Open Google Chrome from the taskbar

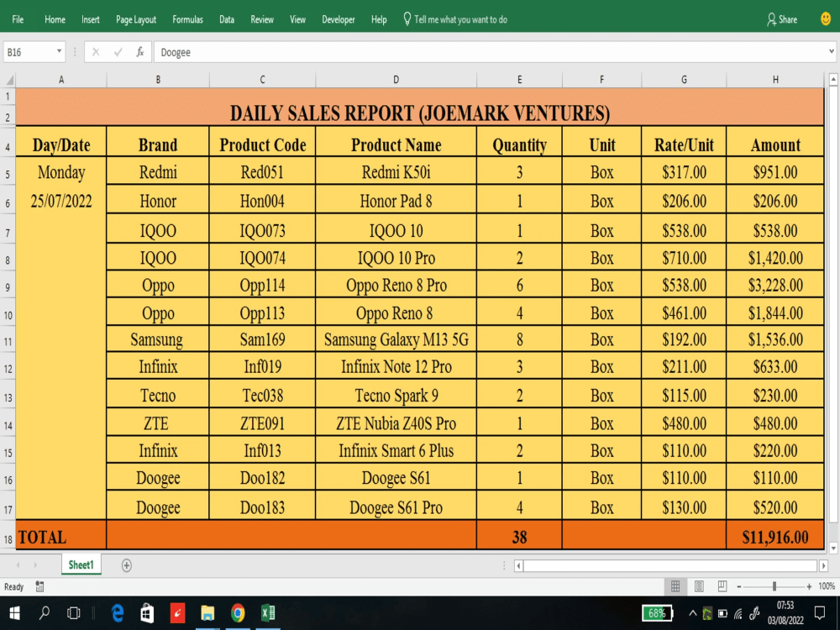238,613
